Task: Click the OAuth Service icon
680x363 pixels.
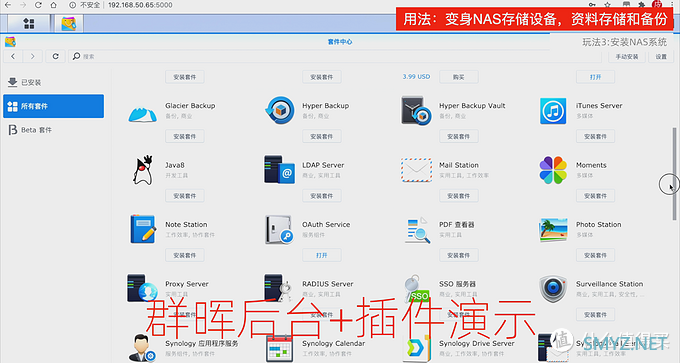Action: pos(279,229)
